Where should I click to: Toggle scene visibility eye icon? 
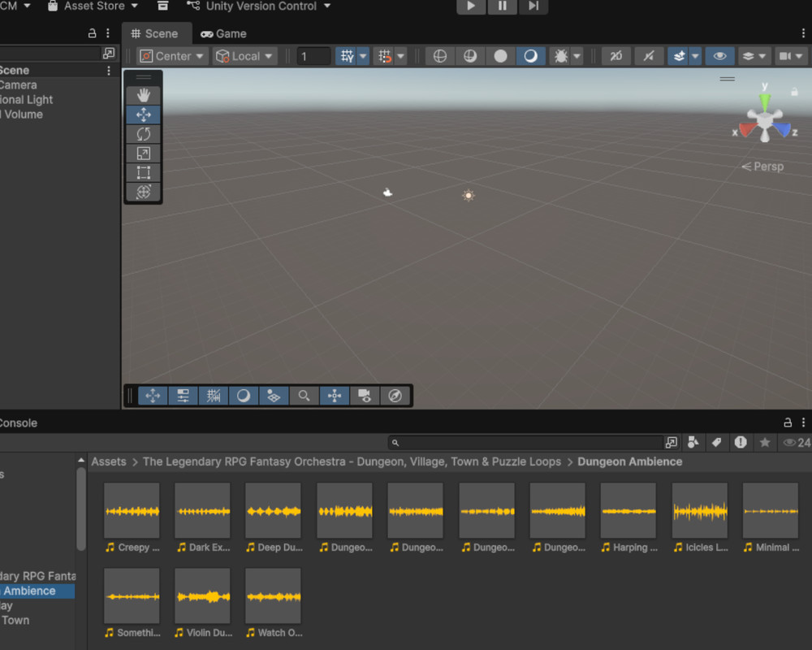pyautogui.click(x=719, y=56)
